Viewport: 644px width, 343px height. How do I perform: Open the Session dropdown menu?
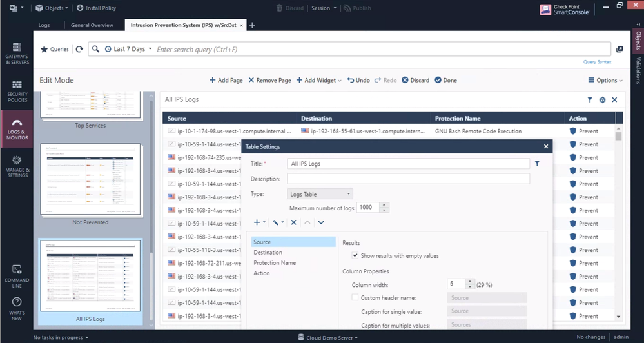pyautogui.click(x=324, y=8)
